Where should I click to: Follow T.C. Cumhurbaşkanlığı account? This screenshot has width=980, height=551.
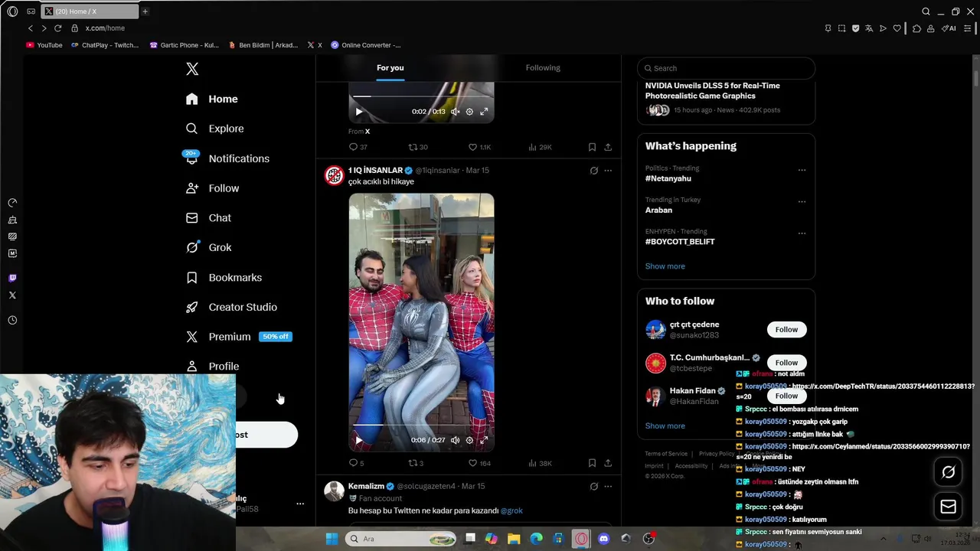(x=786, y=363)
